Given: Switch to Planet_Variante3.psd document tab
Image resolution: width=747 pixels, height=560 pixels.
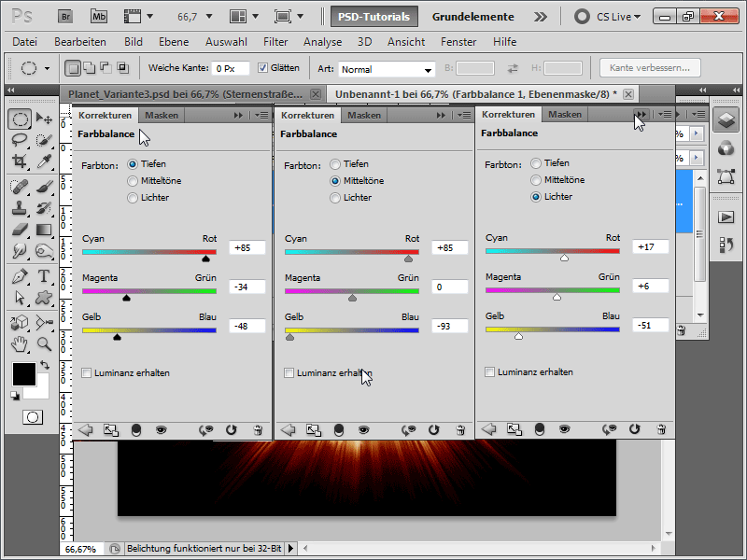Looking at the screenshot, I should tap(185, 94).
